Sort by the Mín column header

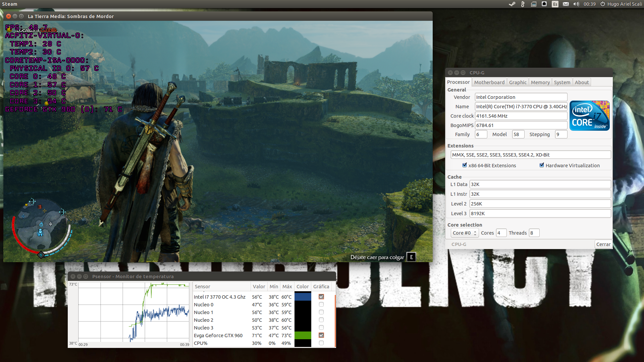coord(274,287)
